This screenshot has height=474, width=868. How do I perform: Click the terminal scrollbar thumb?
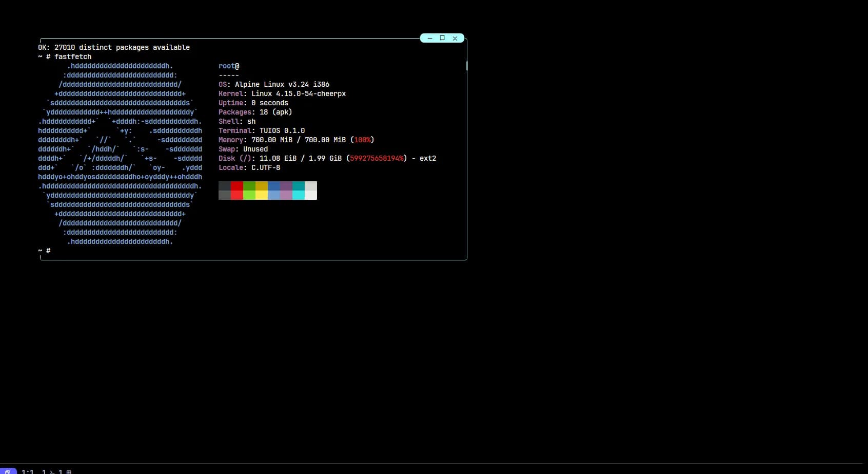coord(467,66)
